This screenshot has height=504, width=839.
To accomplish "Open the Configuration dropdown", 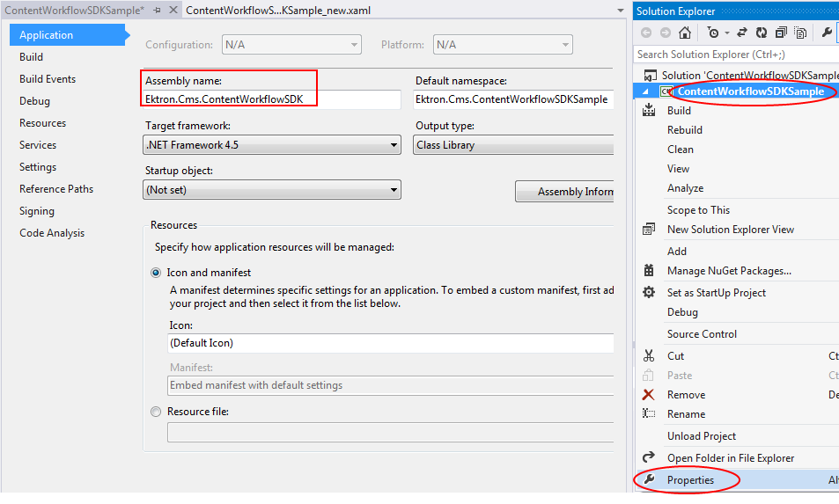I will 291,45.
